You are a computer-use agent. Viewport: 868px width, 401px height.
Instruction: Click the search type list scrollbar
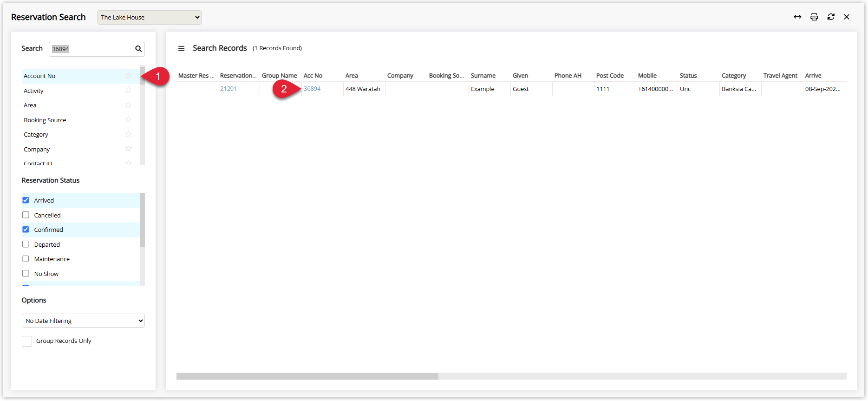coord(143,74)
